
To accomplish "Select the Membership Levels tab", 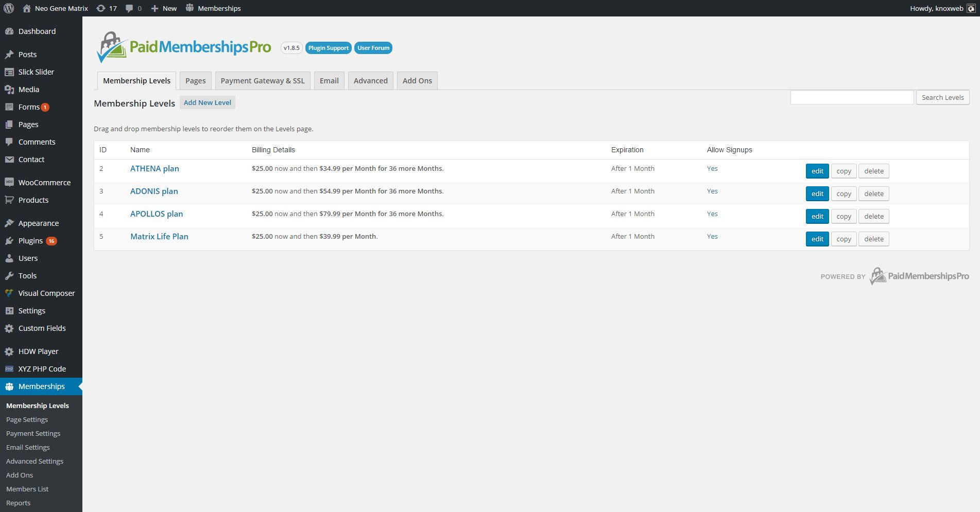I will coord(136,81).
